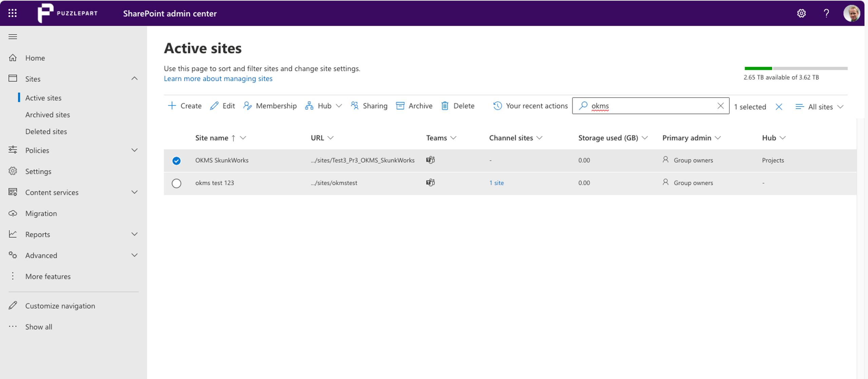The image size is (868, 379).
Task: Open the 1 site channel link
Action: tap(496, 183)
